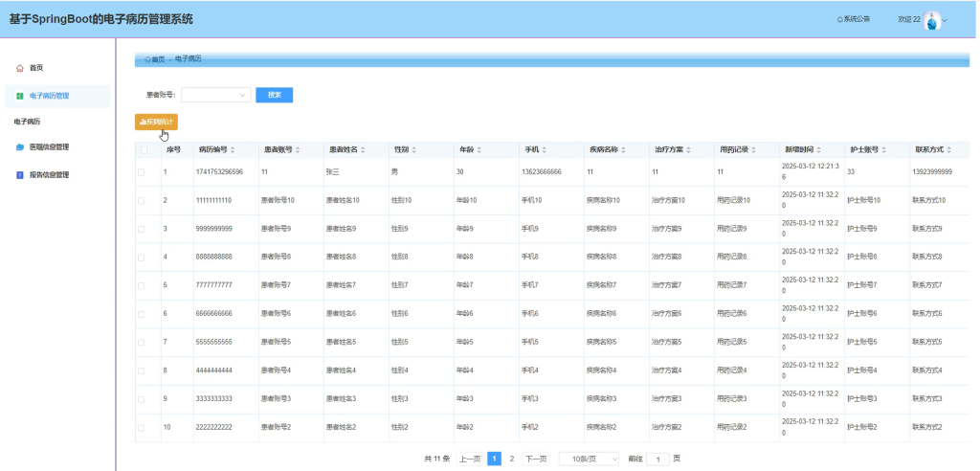This screenshot has height=471, width=980.
Task: Check the row for record 8888888888
Action: pyautogui.click(x=142, y=258)
